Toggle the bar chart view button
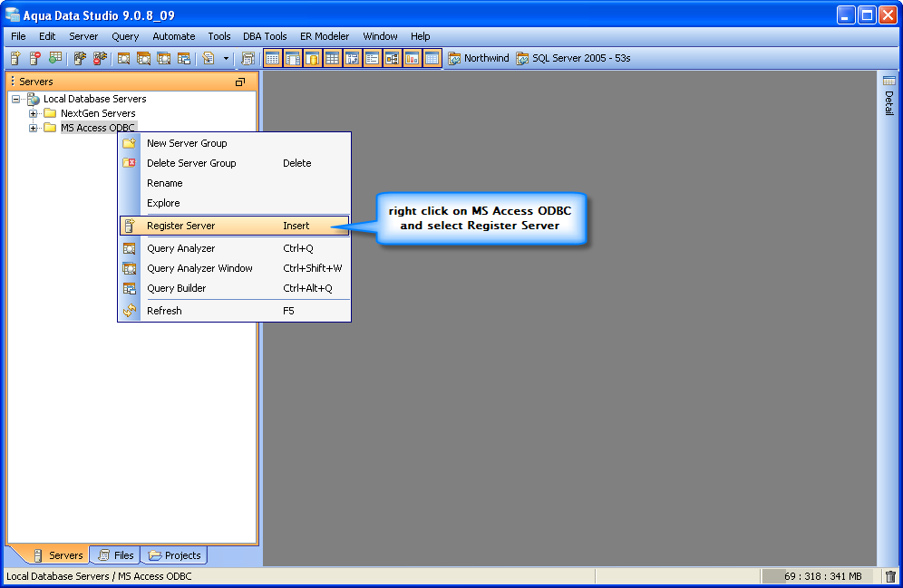 (412, 58)
